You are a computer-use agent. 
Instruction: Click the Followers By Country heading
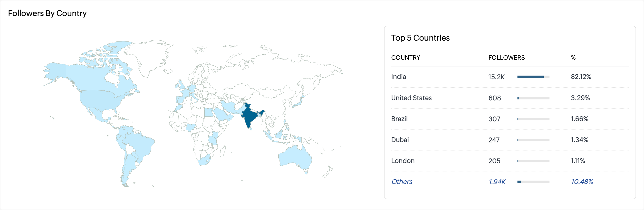[x=47, y=13]
